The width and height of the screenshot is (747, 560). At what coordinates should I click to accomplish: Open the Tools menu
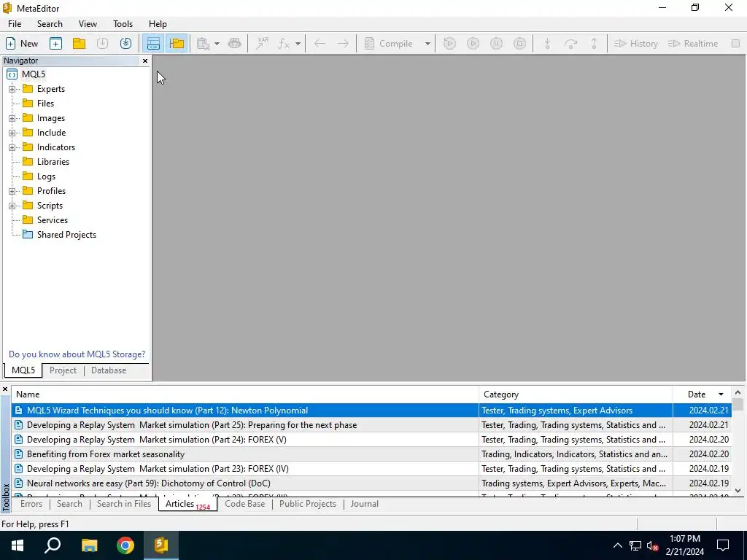coord(123,24)
